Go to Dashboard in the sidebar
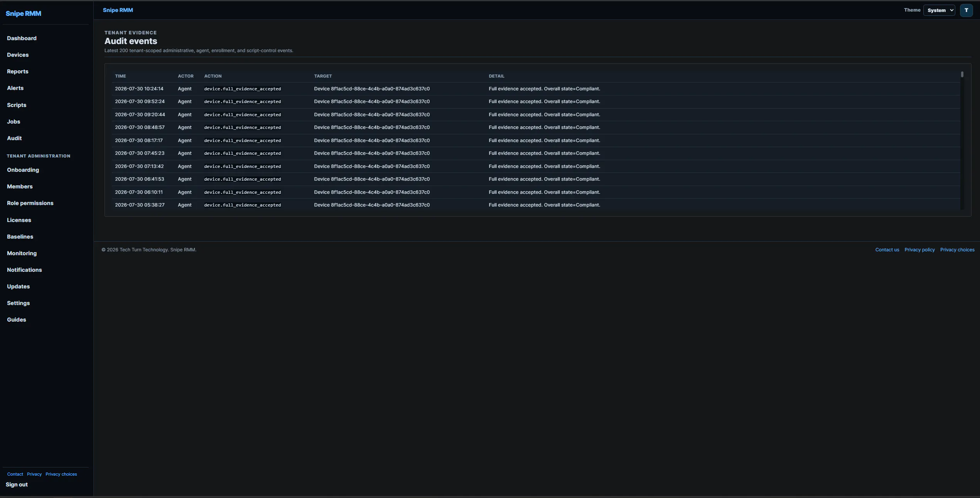Viewport: 980px width, 498px height. pos(22,38)
